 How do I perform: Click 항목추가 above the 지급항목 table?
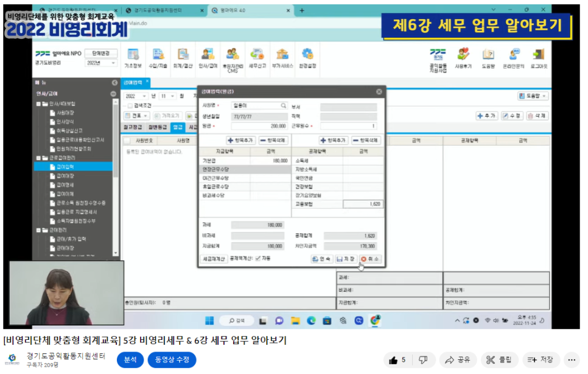coord(240,140)
